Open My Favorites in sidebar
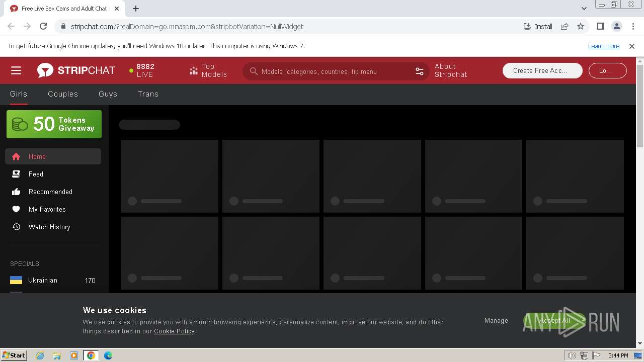 (x=53, y=209)
